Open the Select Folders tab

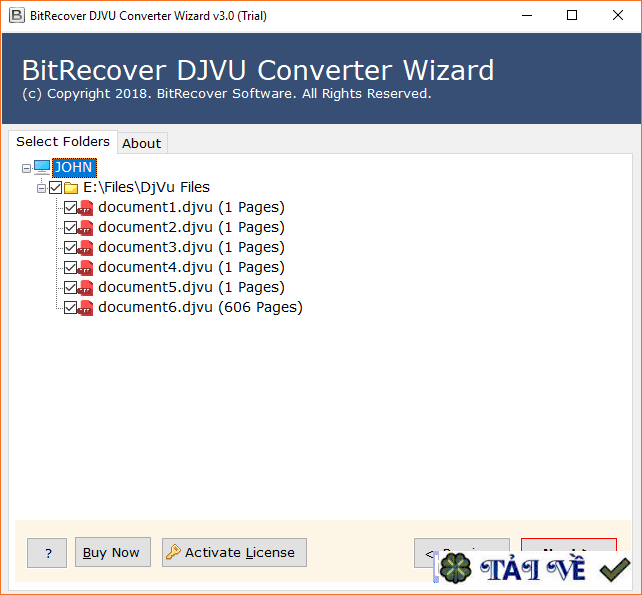point(63,142)
